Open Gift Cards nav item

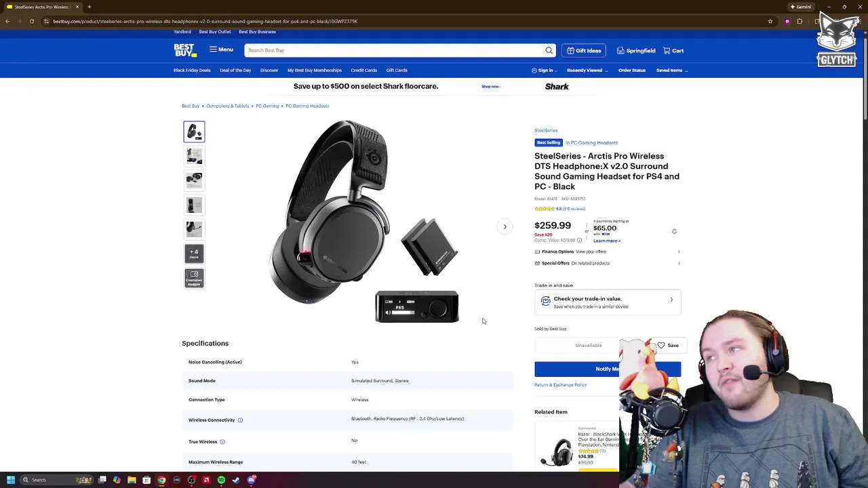pos(397,70)
